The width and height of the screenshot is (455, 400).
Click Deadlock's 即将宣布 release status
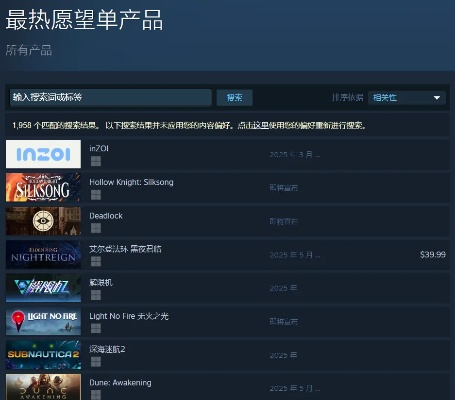[284, 221]
